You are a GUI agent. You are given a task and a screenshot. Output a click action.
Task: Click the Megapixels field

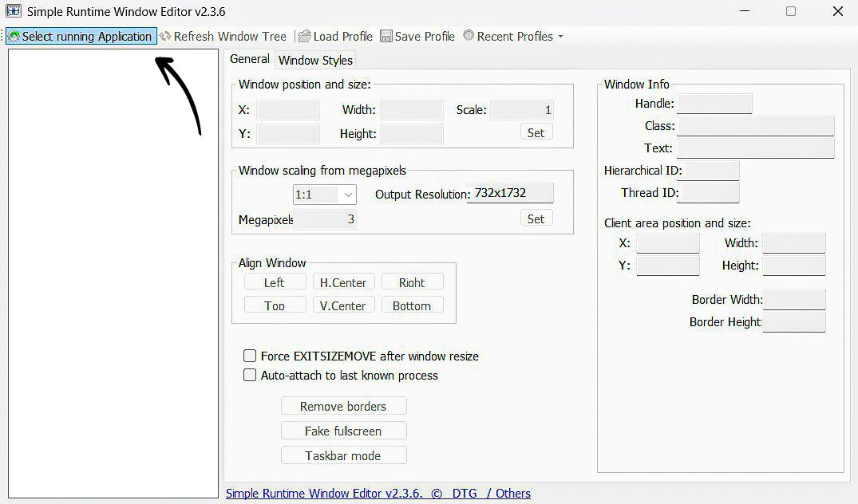point(325,219)
